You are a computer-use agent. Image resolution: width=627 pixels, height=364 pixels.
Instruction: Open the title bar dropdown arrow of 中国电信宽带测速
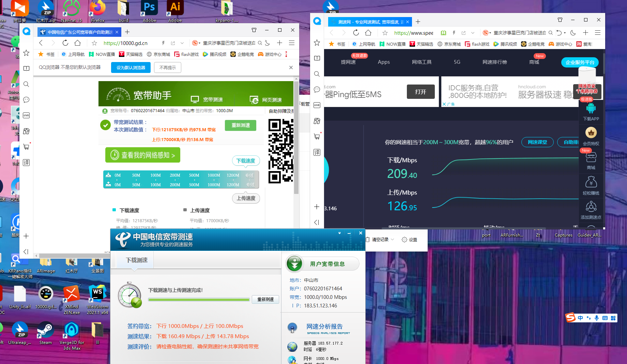point(339,233)
